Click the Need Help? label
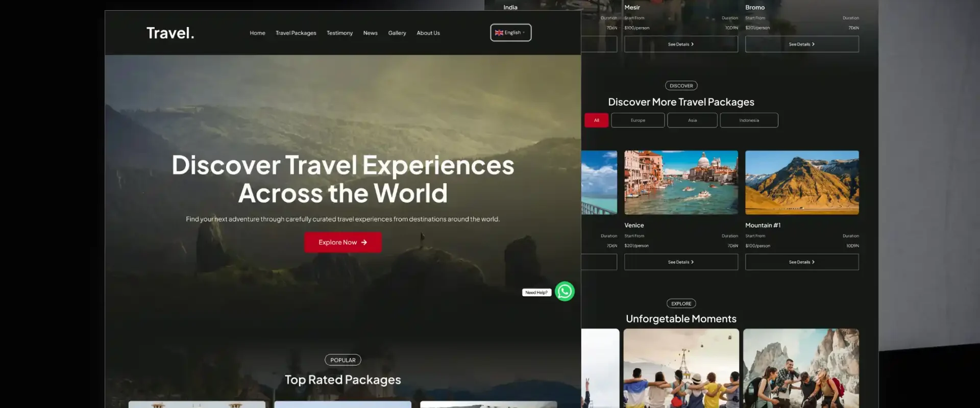This screenshot has height=408, width=980. pyautogui.click(x=536, y=292)
